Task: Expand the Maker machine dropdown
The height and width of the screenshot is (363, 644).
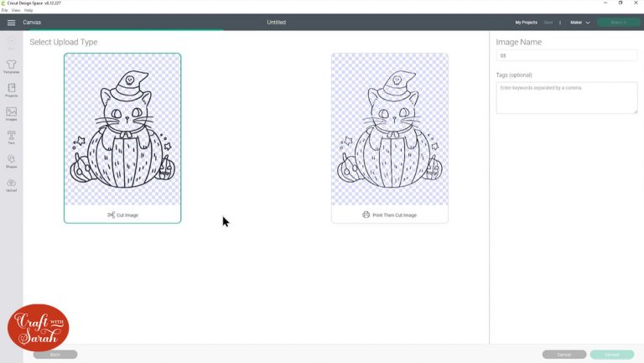Action: [580, 23]
